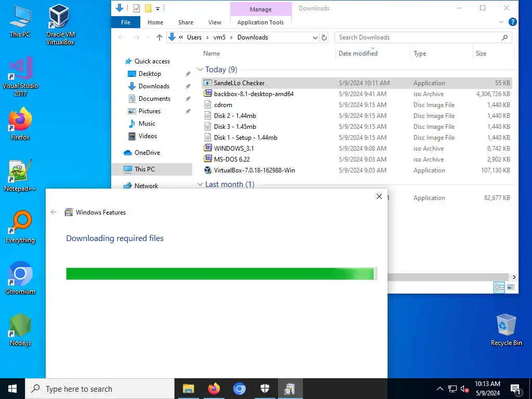Click vm5 in the address path
Screen dimensions: 532x399
tap(219, 37)
